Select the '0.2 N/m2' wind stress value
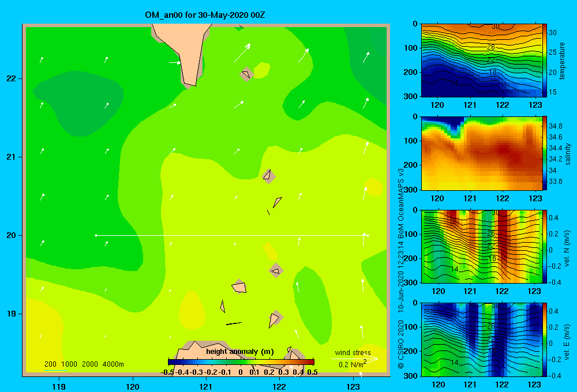This screenshot has height=392, width=577. tap(353, 364)
